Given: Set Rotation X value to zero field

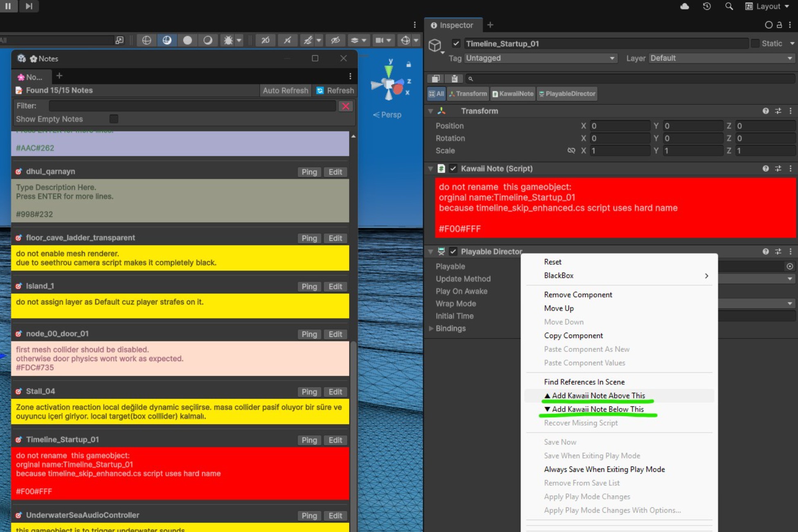Looking at the screenshot, I should click(620, 138).
